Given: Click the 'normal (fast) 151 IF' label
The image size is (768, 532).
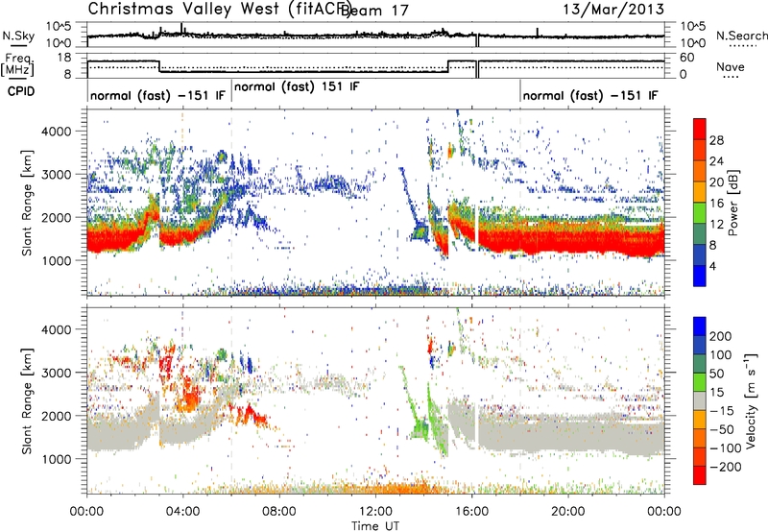Looking at the screenshot, I should [297, 86].
